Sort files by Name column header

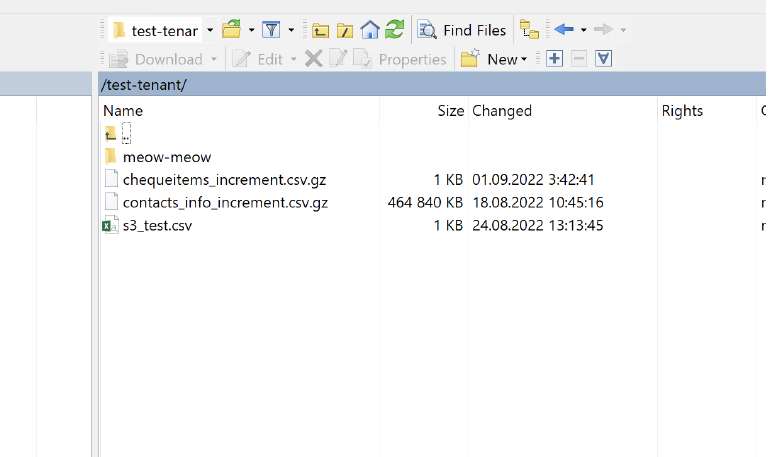pos(123,111)
